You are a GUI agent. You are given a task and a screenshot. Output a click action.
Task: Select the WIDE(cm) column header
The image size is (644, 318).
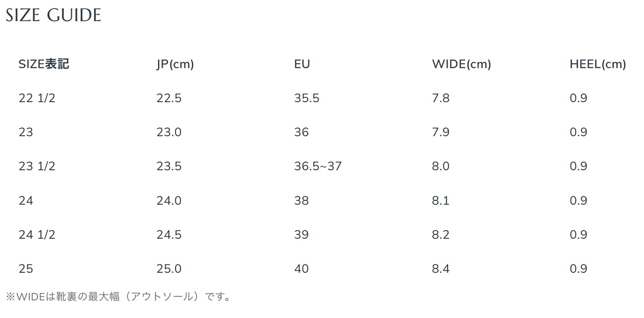(461, 64)
